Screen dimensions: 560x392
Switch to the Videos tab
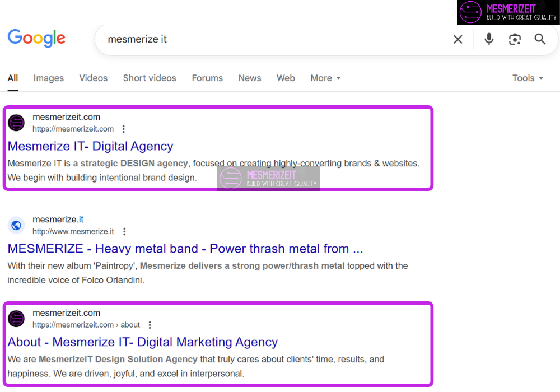[93, 78]
